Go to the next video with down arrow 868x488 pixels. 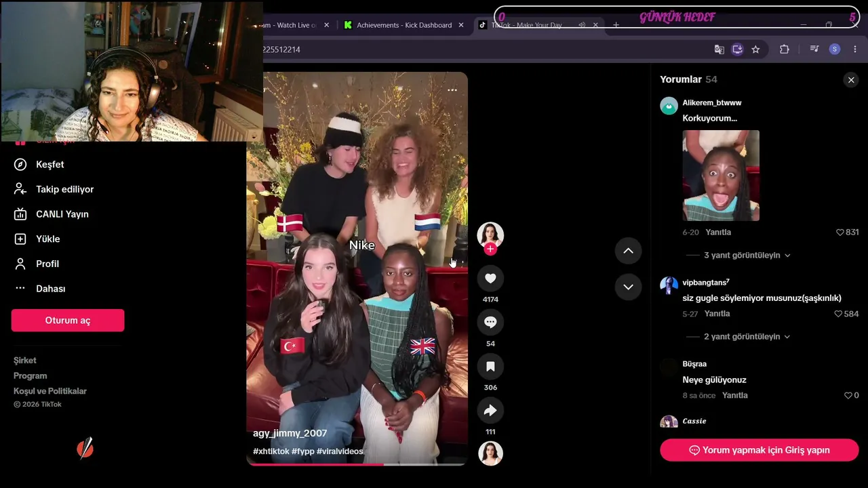tap(628, 287)
